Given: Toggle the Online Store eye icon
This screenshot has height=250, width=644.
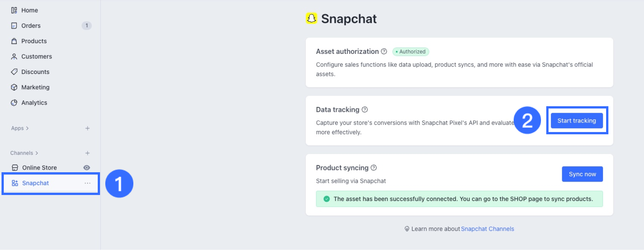Looking at the screenshot, I should coord(87,168).
